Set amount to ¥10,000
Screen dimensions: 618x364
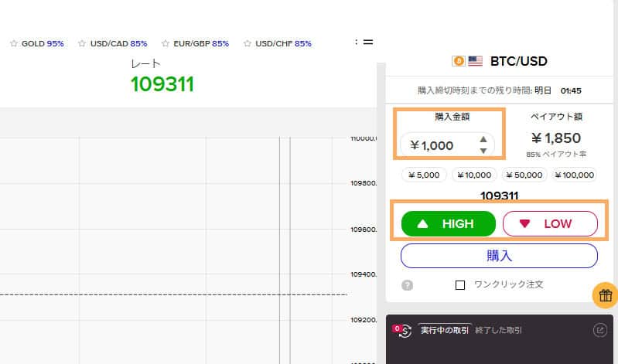pyautogui.click(x=474, y=175)
